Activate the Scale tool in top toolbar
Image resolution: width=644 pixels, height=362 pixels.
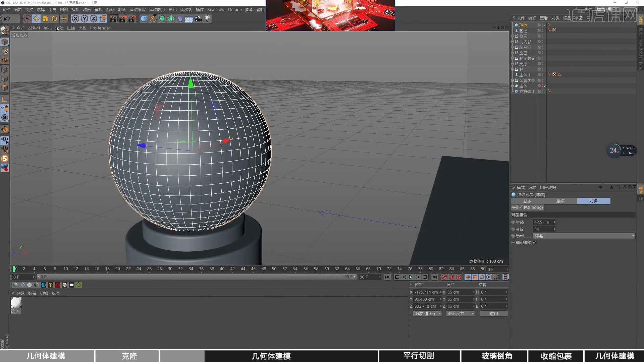coord(45,19)
